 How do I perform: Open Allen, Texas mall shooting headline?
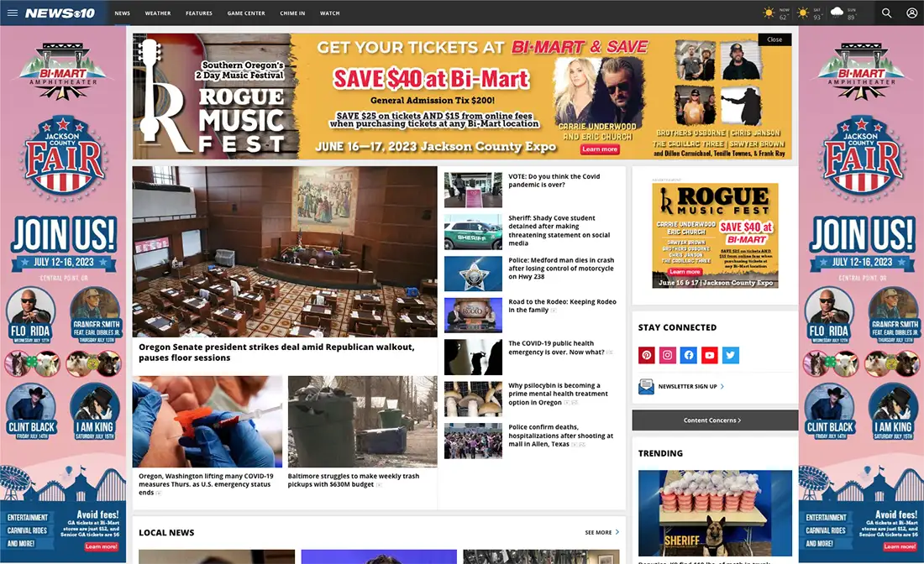pos(560,436)
